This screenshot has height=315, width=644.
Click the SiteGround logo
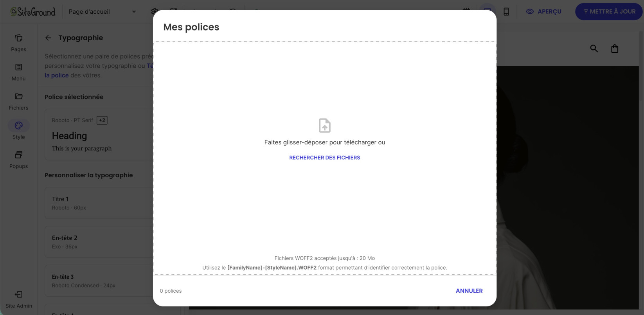(33, 12)
